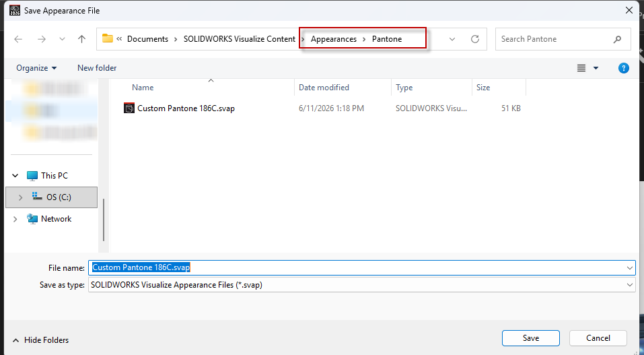Sort by Date modified column
This screenshot has width=644, height=355.
(x=324, y=87)
